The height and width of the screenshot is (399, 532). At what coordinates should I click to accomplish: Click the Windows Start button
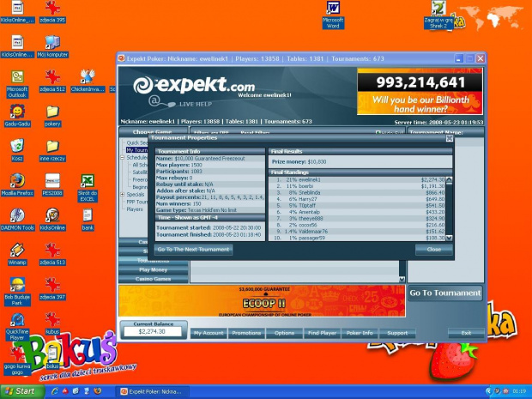22,391
